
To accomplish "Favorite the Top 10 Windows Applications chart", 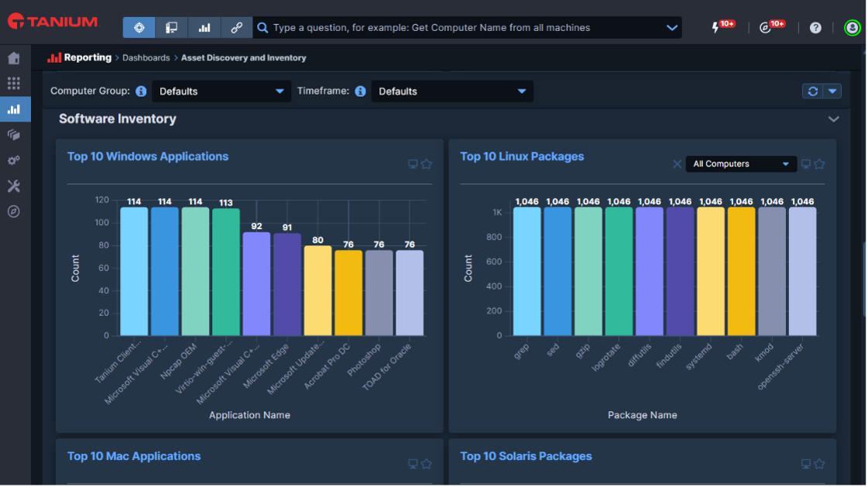I will click(x=426, y=164).
